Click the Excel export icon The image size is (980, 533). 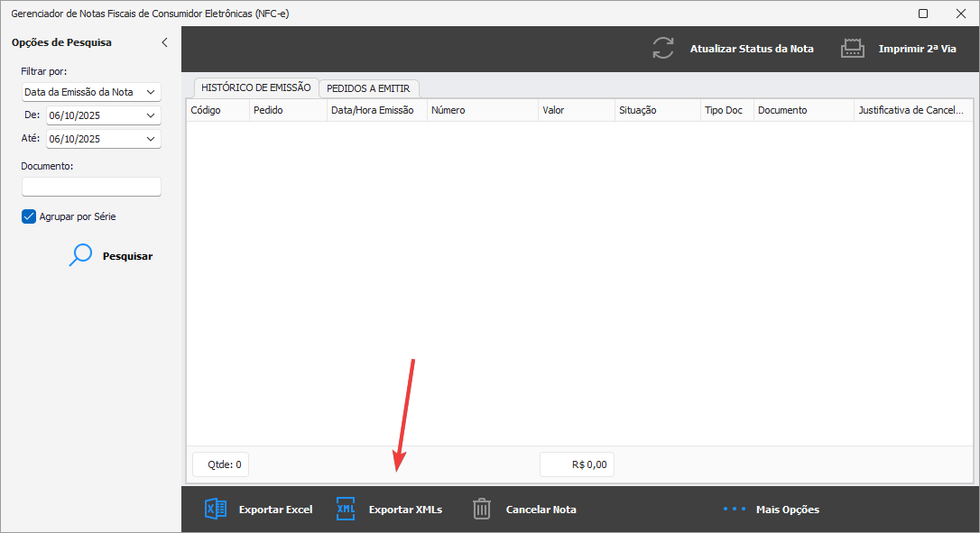[x=216, y=510]
